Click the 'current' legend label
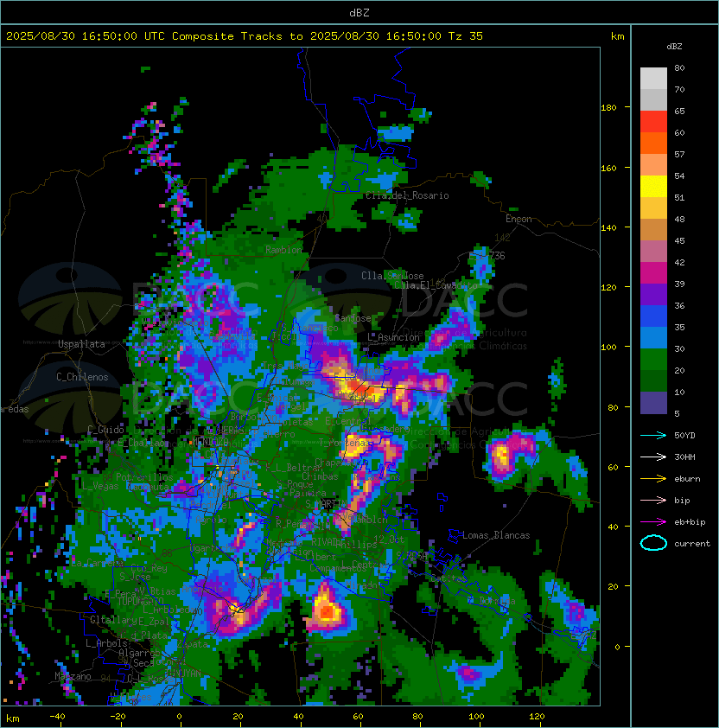The height and width of the screenshot is (728, 719). point(692,544)
